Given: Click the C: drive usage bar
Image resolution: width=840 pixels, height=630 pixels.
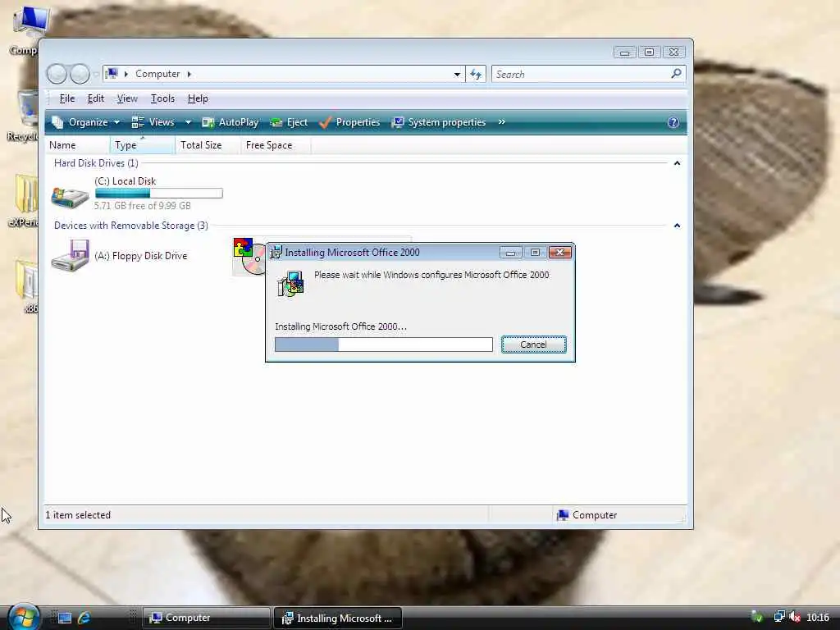Looking at the screenshot, I should (x=158, y=194).
